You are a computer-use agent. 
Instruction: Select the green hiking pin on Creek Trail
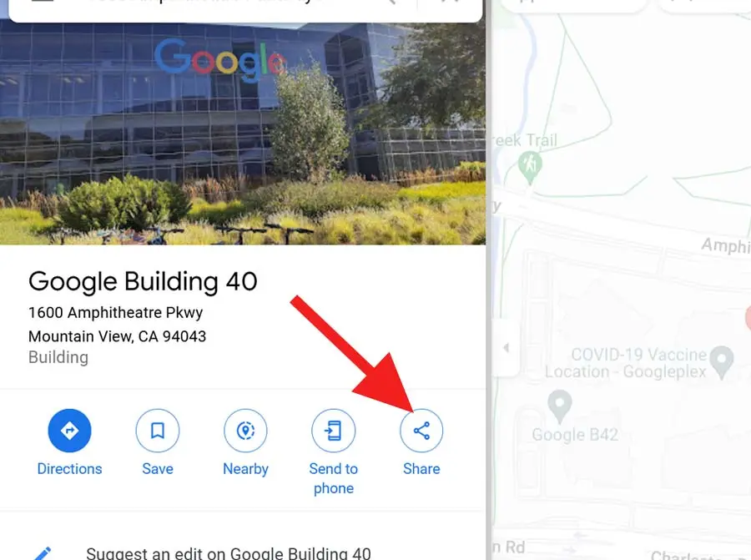tap(530, 167)
